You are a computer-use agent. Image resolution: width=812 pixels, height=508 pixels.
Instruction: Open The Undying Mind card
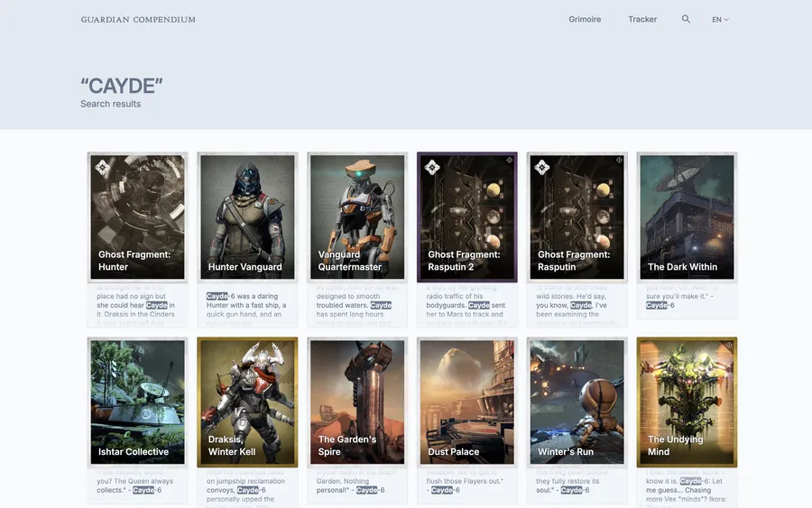pos(687,402)
